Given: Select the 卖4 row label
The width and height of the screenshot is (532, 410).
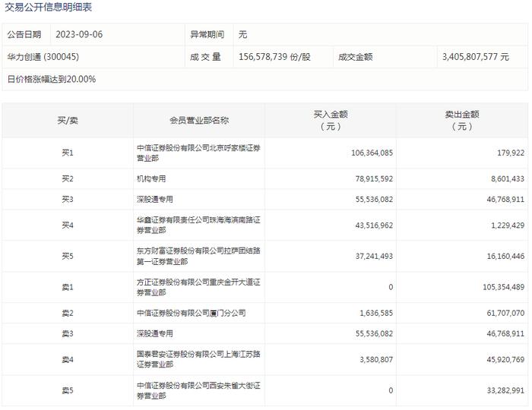Looking at the screenshot, I should click(68, 360).
